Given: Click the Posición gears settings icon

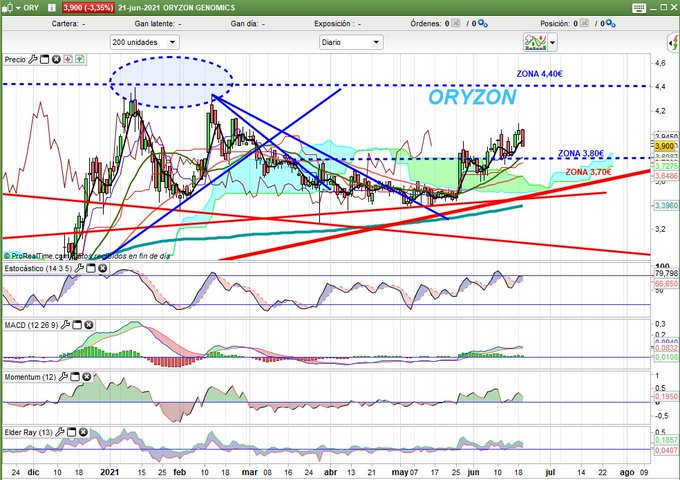Looking at the screenshot, I should click(611, 24).
